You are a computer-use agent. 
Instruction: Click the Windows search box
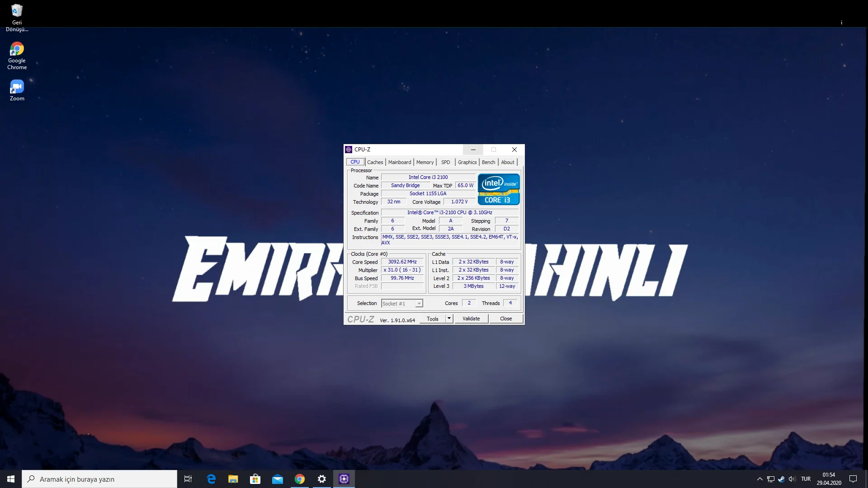[x=99, y=479]
